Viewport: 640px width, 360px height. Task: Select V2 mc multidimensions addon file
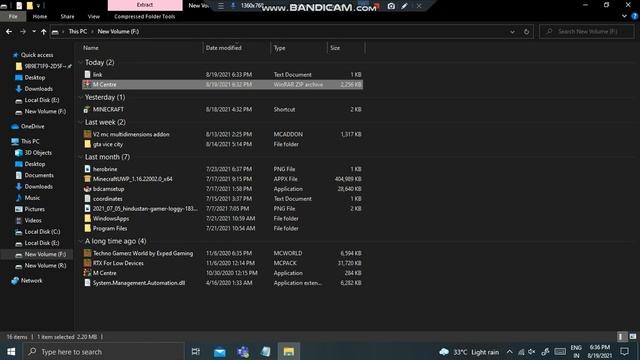[222, 134]
